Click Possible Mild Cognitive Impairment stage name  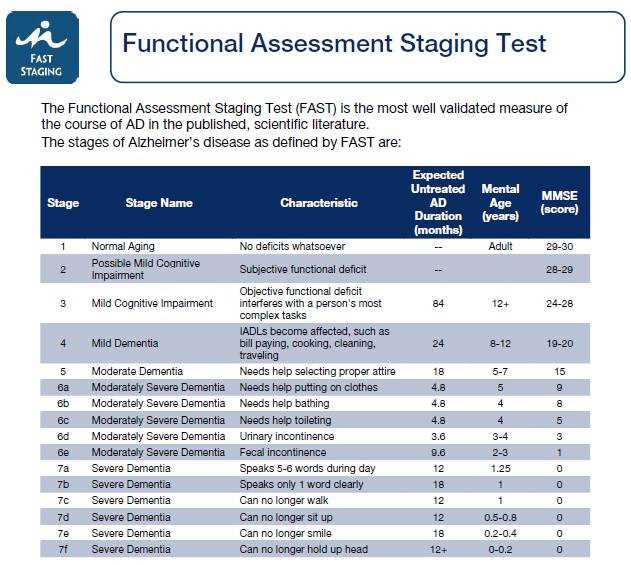(x=146, y=269)
